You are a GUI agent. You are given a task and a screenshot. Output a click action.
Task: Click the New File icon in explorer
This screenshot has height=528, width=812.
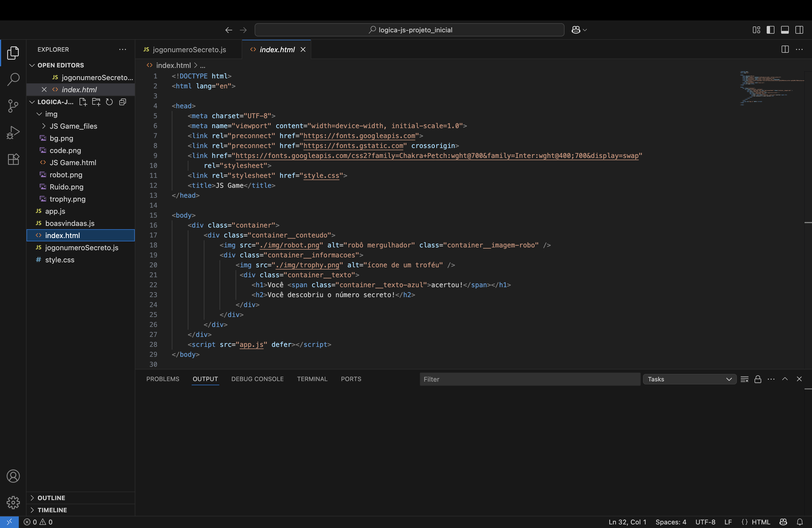click(x=83, y=102)
